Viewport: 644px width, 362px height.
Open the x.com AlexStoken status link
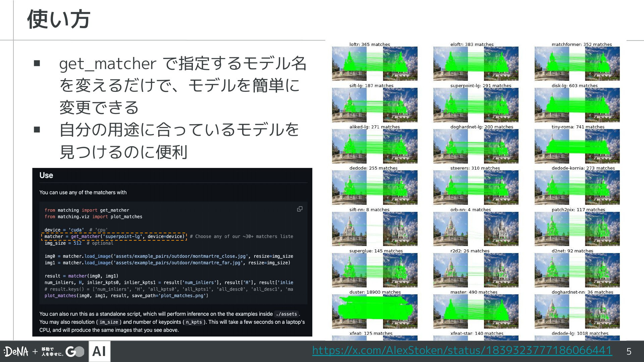(462, 351)
